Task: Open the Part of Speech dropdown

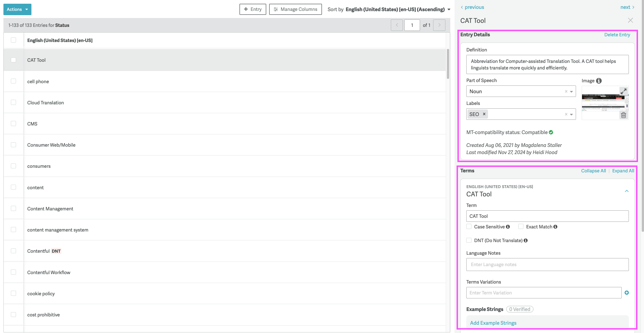Action: pyautogui.click(x=571, y=91)
